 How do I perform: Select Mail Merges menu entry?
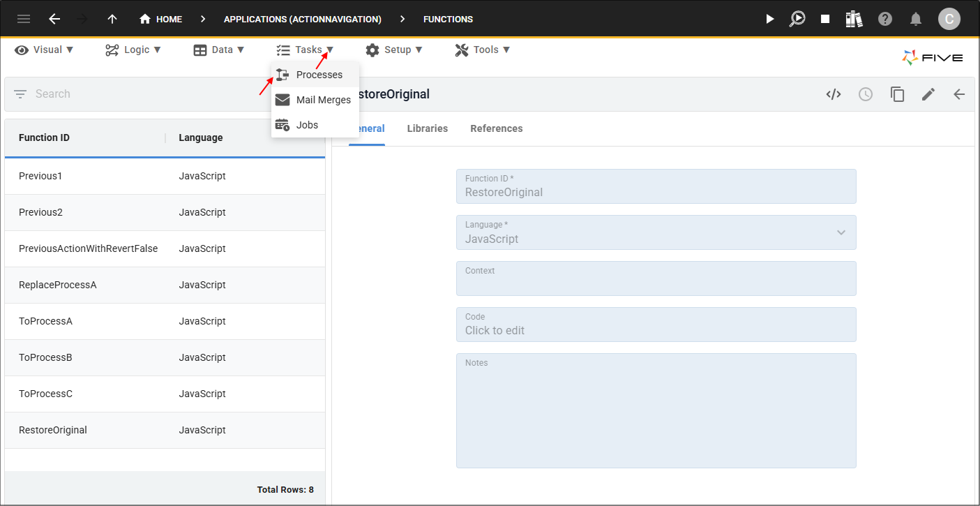315,100
